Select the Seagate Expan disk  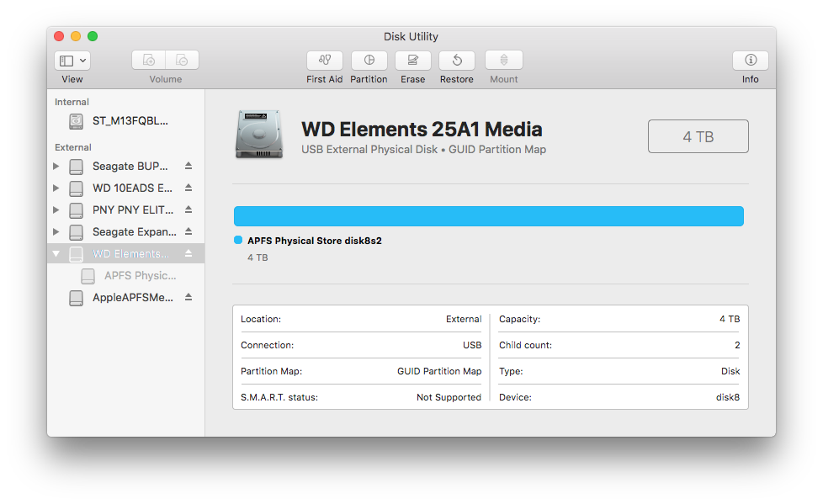coord(126,232)
